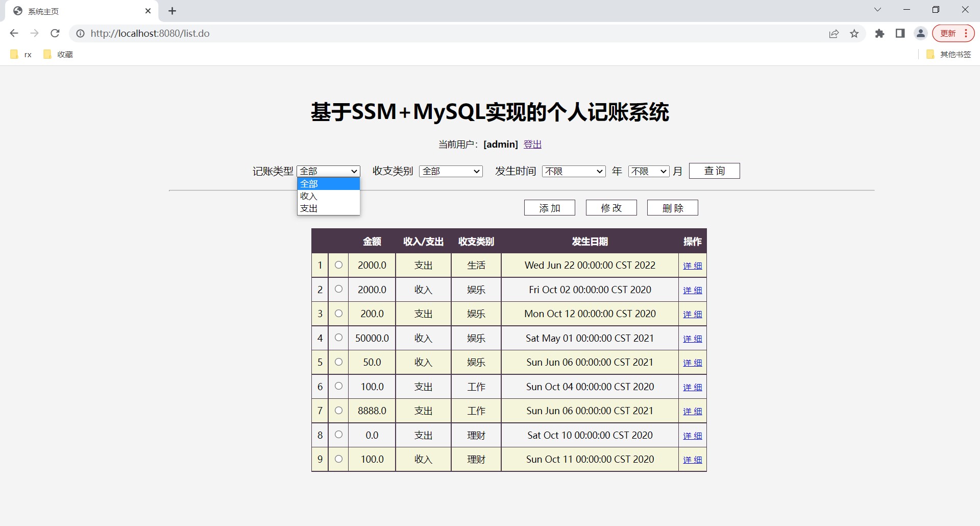
Task: Click the 发生日期 column header
Action: pyautogui.click(x=590, y=242)
